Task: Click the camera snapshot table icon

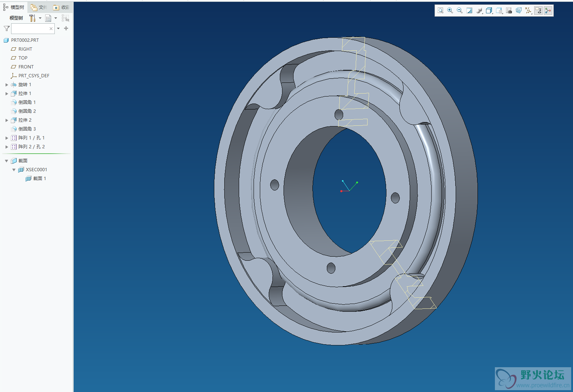Action: tap(509, 11)
